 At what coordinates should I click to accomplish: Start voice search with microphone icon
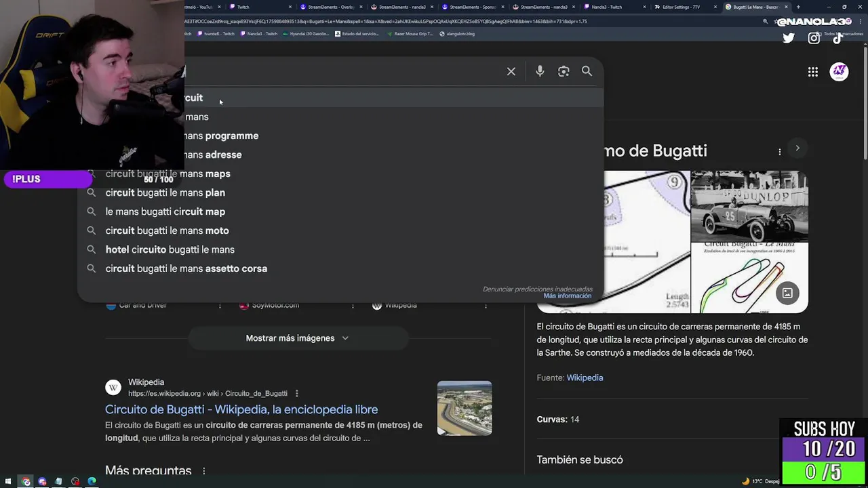(x=540, y=71)
